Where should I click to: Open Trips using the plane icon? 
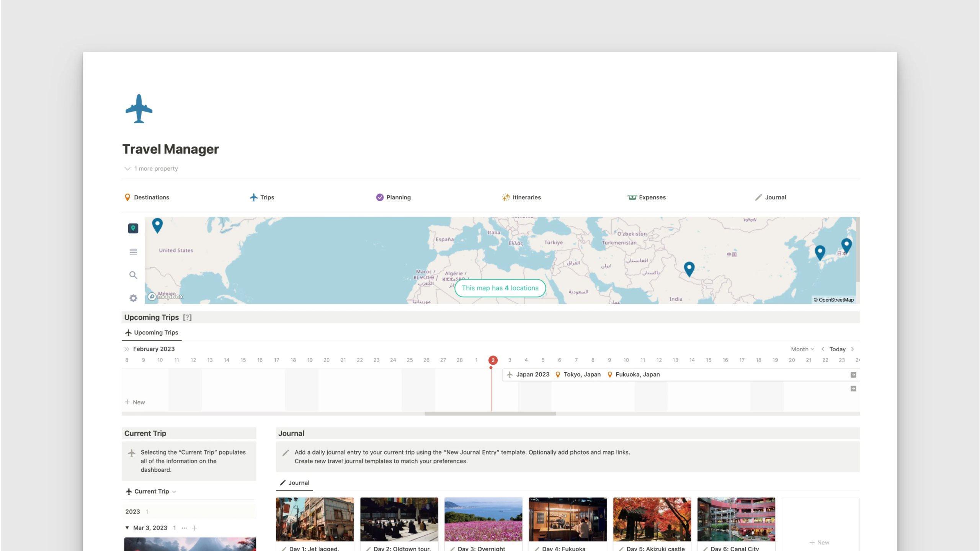coord(253,197)
